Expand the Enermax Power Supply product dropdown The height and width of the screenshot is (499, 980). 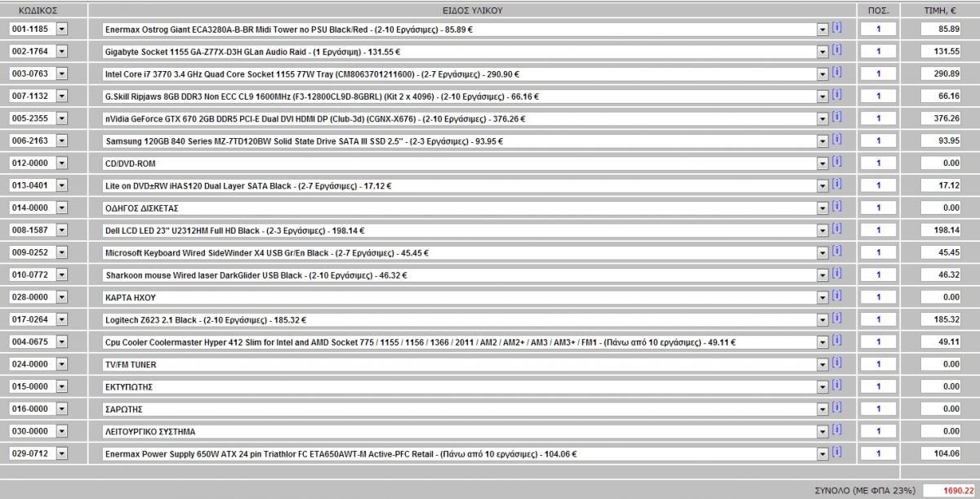(x=822, y=453)
